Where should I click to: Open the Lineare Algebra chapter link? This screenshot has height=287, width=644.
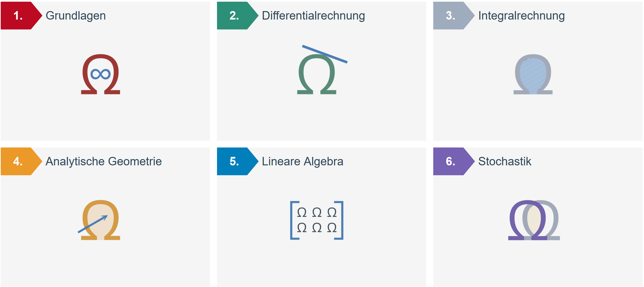pos(302,161)
